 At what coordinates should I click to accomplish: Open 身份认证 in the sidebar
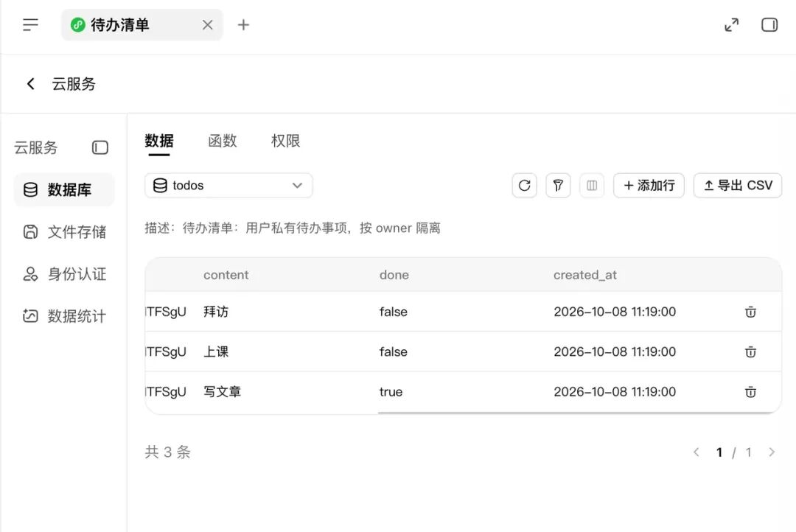pos(64,274)
